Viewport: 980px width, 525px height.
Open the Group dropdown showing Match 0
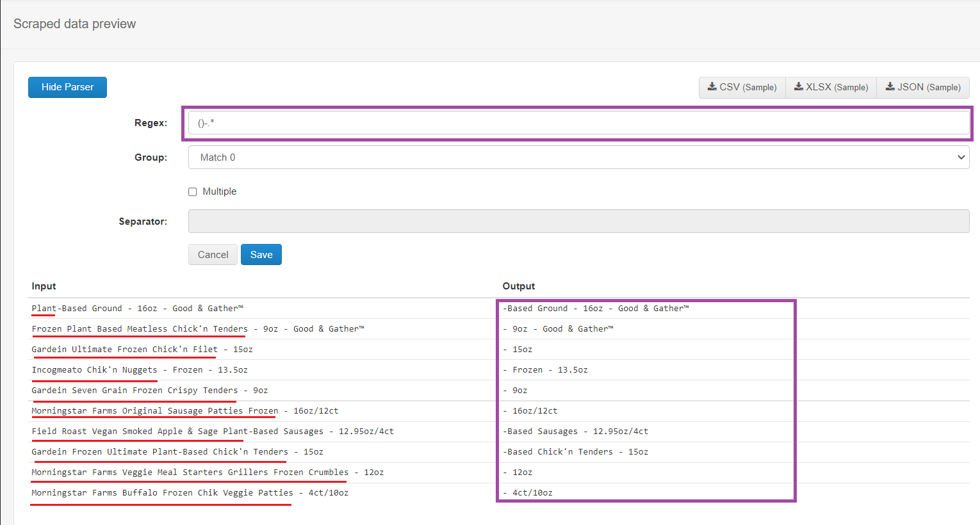coord(578,157)
